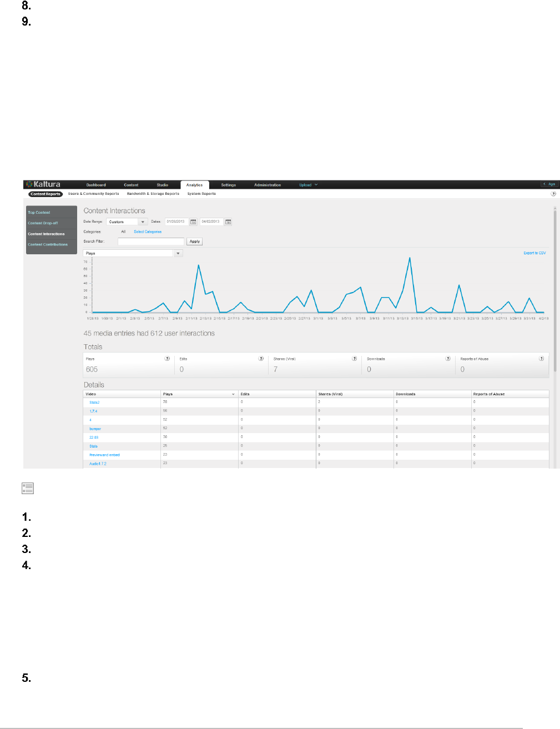Click the Kaltura logo
This screenshot has width=560, height=729.
click(43, 184)
